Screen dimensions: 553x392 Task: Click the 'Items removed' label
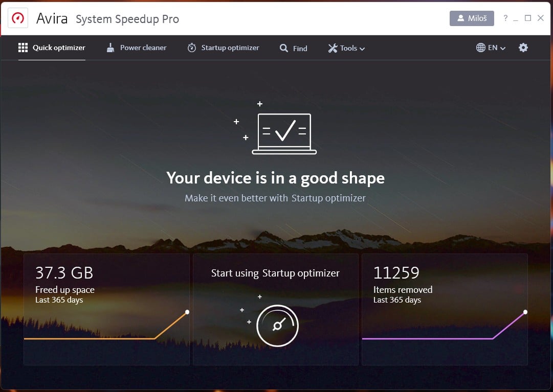click(403, 289)
